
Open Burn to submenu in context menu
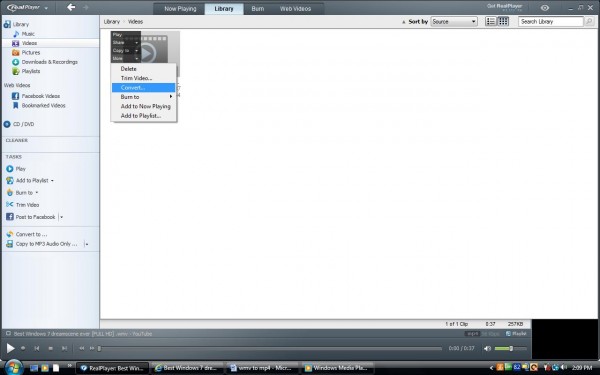(x=143, y=97)
